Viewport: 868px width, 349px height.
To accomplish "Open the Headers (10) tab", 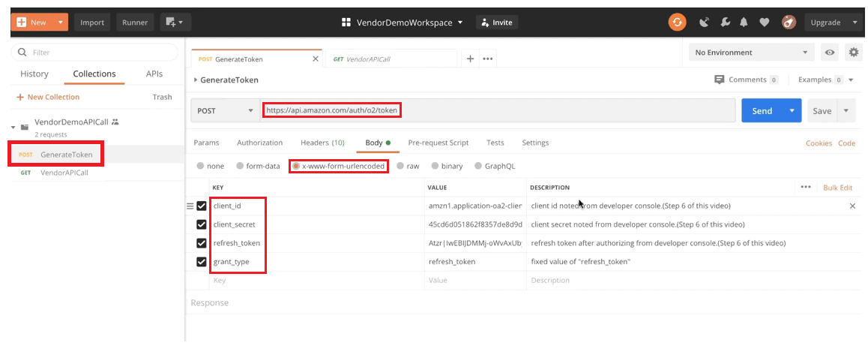I will tap(322, 143).
